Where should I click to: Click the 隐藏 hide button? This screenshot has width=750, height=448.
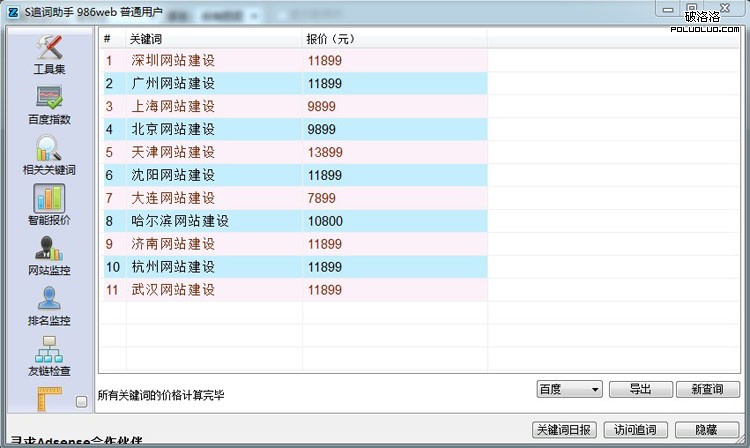(706, 429)
